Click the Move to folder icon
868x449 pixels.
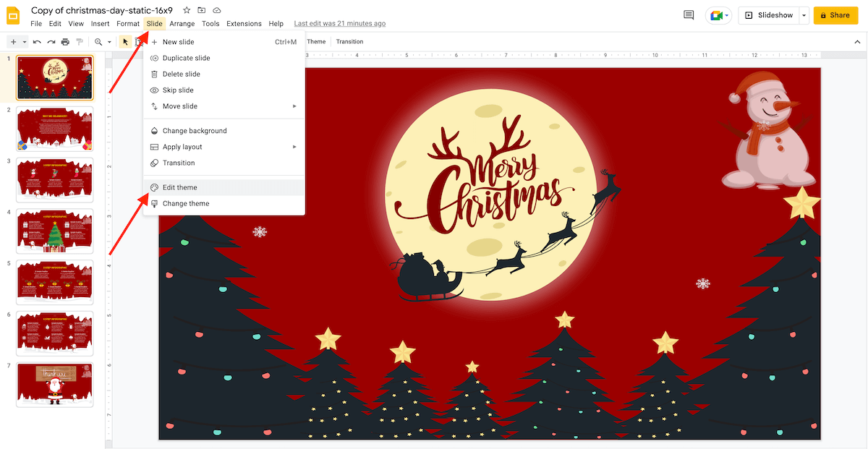click(x=202, y=10)
